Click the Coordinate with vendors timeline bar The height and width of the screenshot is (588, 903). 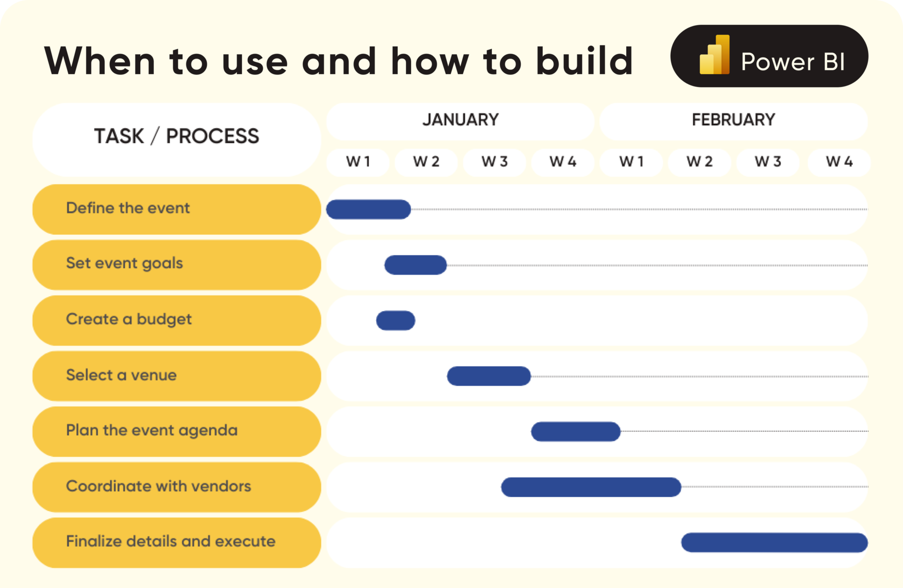point(591,487)
